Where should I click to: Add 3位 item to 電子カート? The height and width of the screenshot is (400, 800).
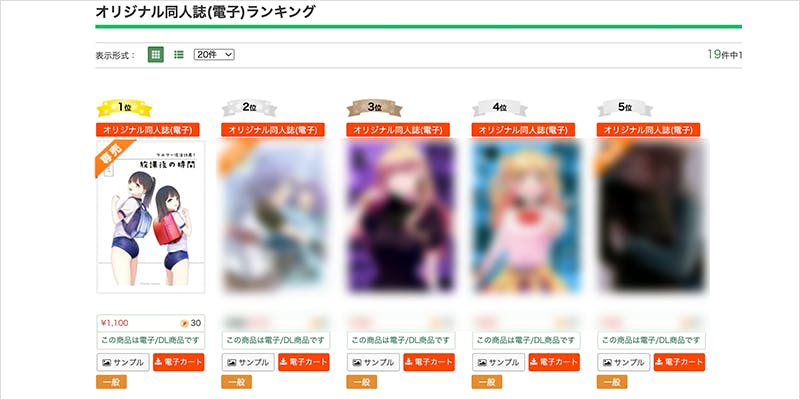[429, 362]
